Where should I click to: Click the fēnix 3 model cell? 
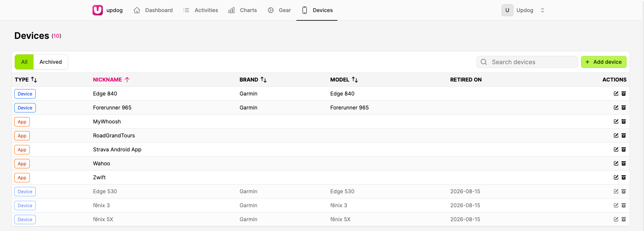(x=339, y=205)
